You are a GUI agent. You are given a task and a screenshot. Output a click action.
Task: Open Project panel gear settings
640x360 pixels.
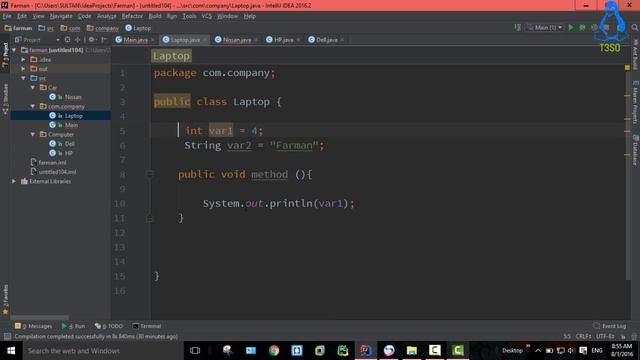(92, 40)
